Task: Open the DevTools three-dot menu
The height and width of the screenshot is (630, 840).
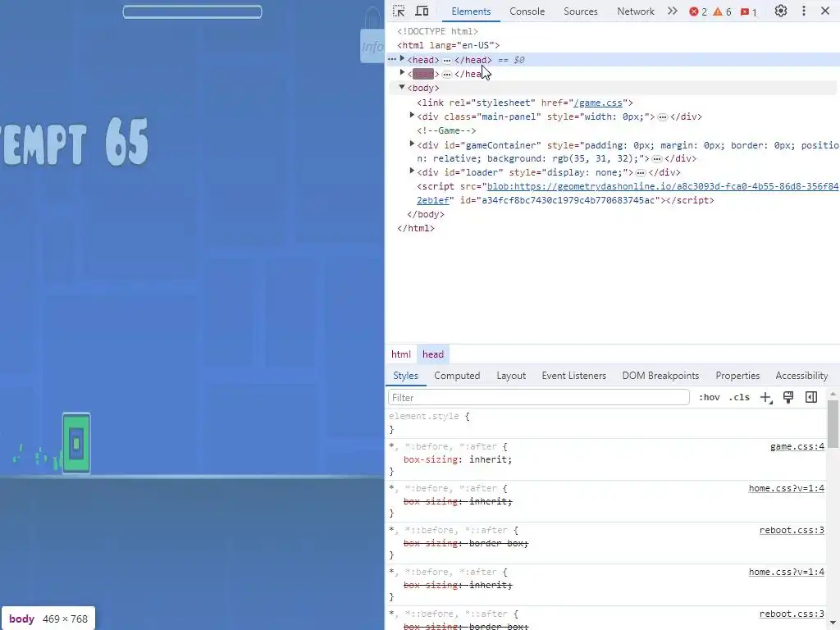Action: pyautogui.click(x=804, y=11)
